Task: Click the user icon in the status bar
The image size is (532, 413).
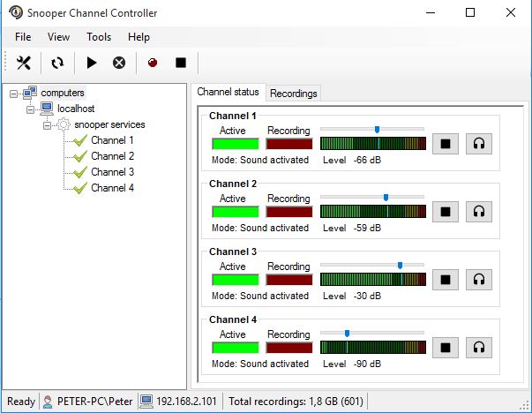Action: pos(48,402)
